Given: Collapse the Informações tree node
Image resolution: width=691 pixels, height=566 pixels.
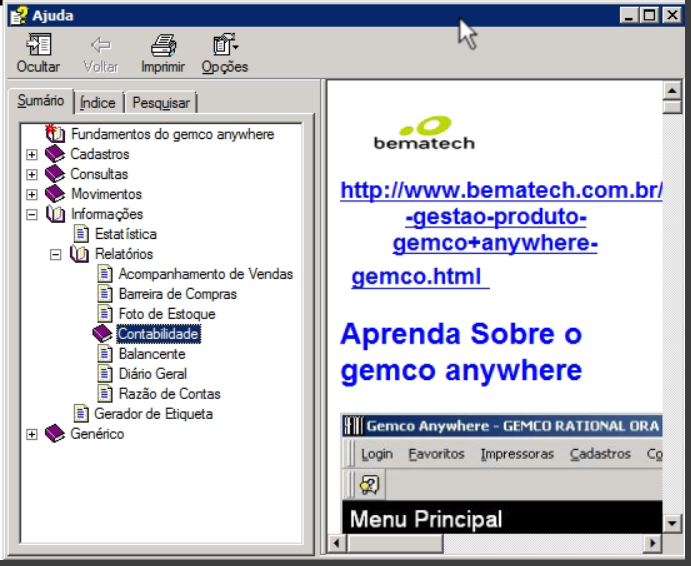Looking at the screenshot, I should click(31, 215).
